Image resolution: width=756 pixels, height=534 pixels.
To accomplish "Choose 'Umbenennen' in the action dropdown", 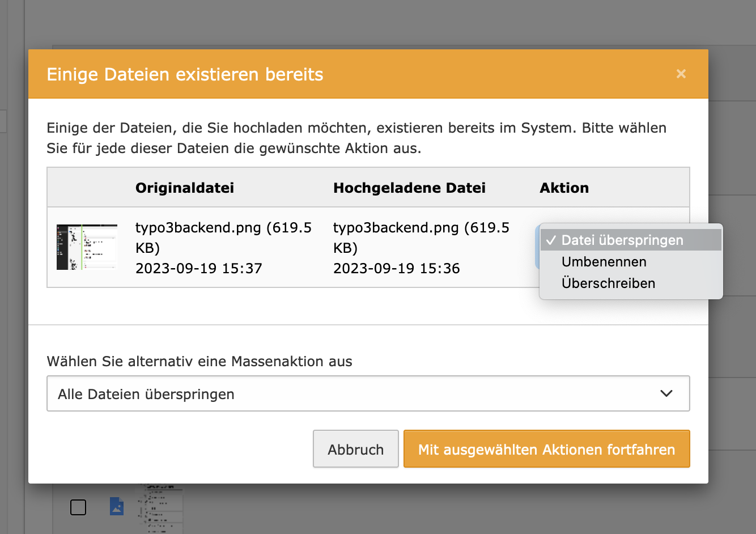I will pyautogui.click(x=604, y=262).
